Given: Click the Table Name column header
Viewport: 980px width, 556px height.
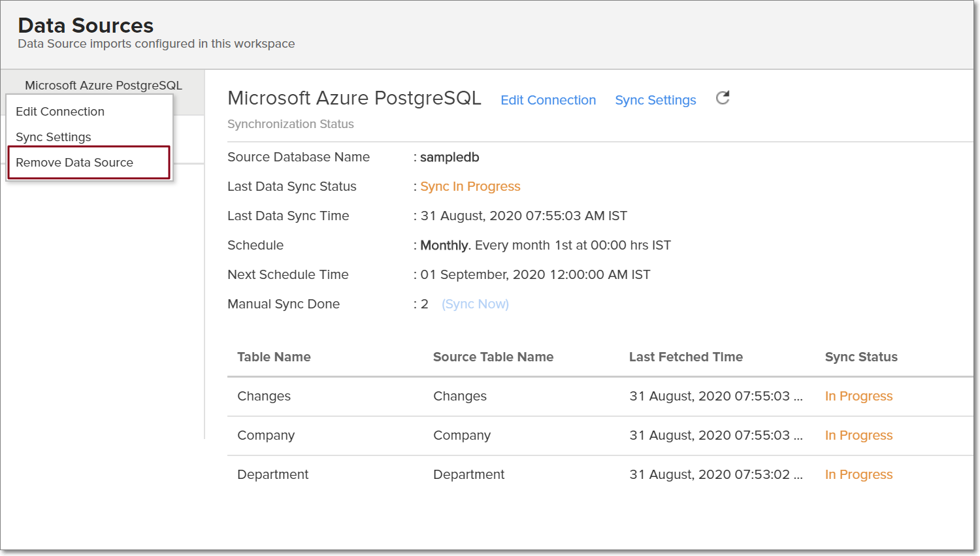Looking at the screenshot, I should click(273, 357).
